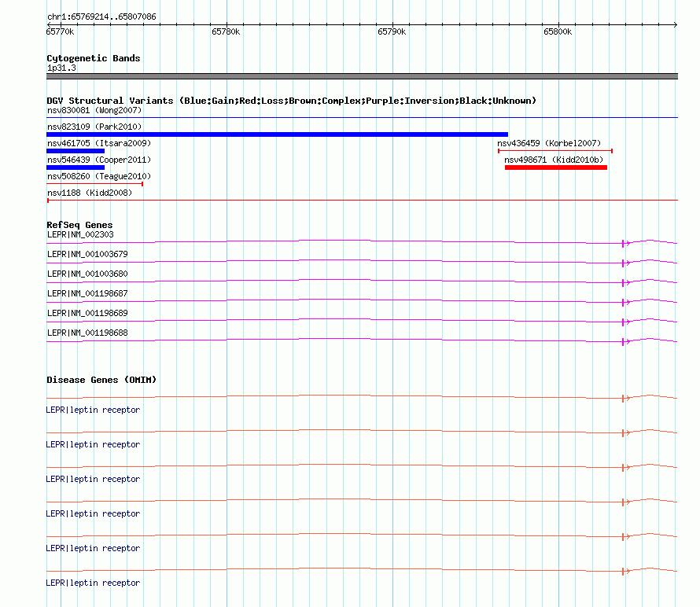The image size is (700, 607).
Task: Click the 65780k ruler position label
Action: click(226, 31)
